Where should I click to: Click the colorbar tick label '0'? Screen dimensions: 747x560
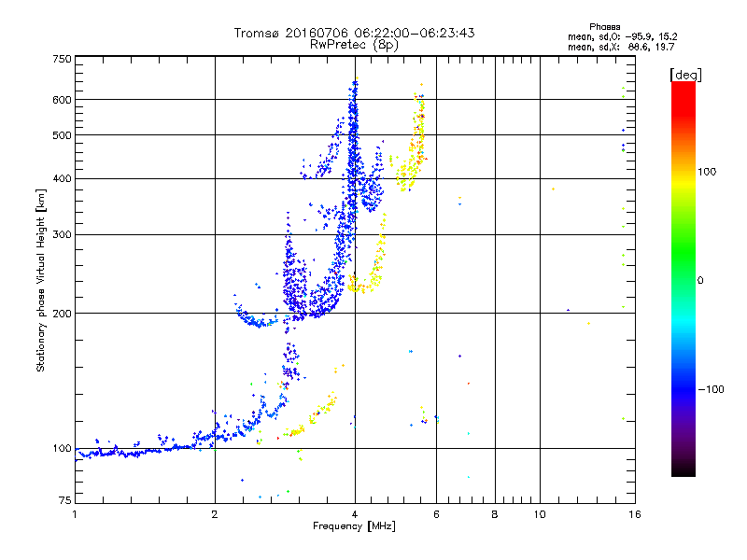pyautogui.click(x=700, y=281)
